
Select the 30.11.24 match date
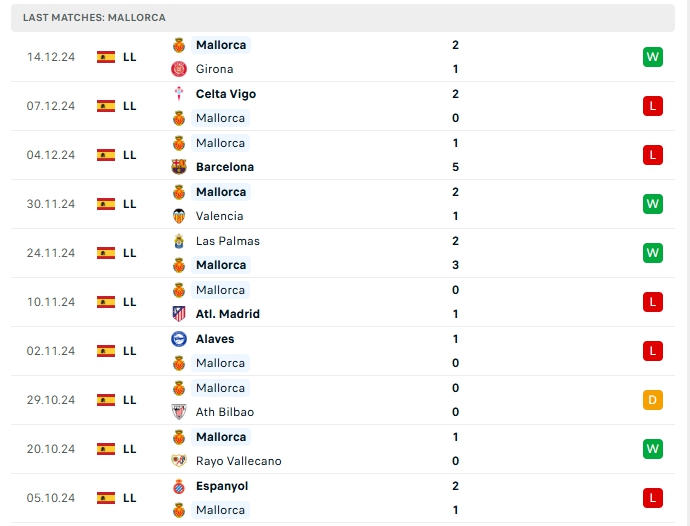pyautogui.click(x=51, y=204)
